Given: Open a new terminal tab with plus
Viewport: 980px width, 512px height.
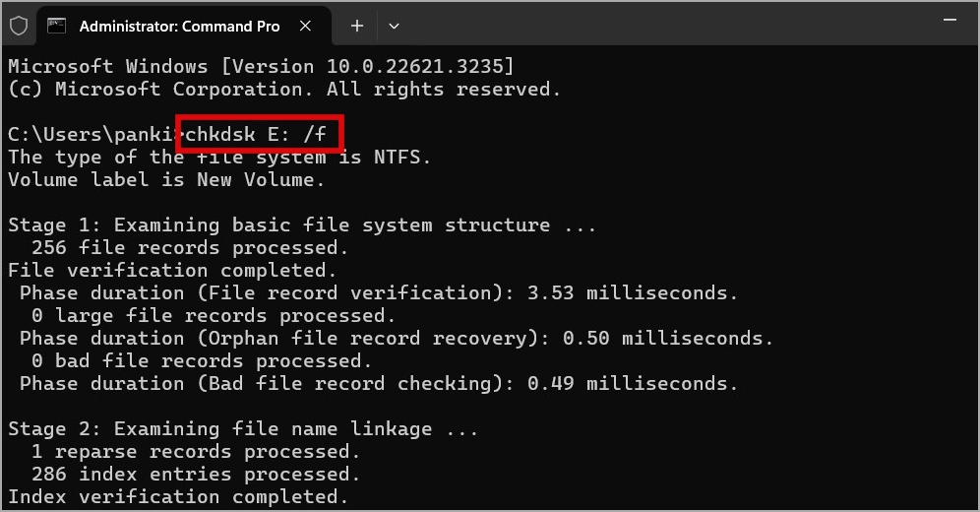Looking at the screenshot, I should click(x=357, y=26).
